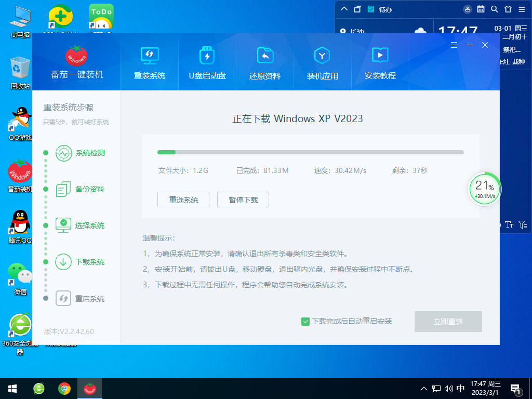
Task: Open the U盘启动盘 tab
Action: pos(207,63)
